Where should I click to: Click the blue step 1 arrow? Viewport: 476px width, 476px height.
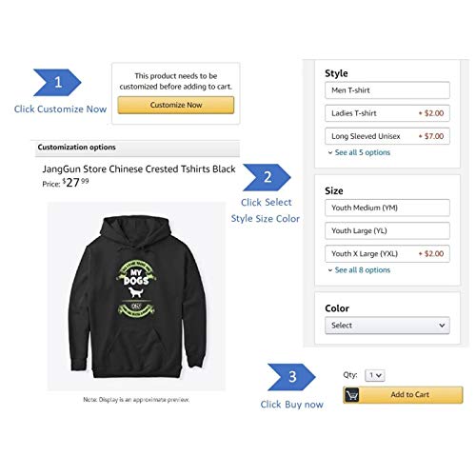pos(57,83)
